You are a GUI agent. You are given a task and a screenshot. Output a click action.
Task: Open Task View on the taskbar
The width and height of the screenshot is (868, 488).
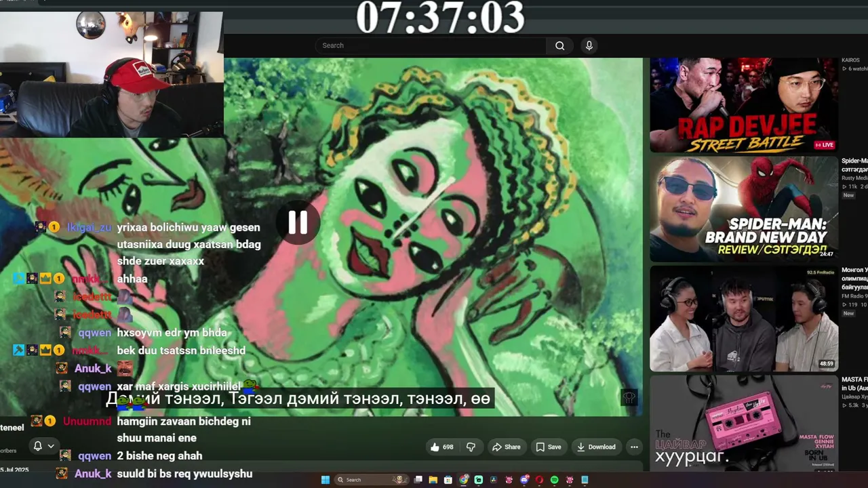click(418, 480)
